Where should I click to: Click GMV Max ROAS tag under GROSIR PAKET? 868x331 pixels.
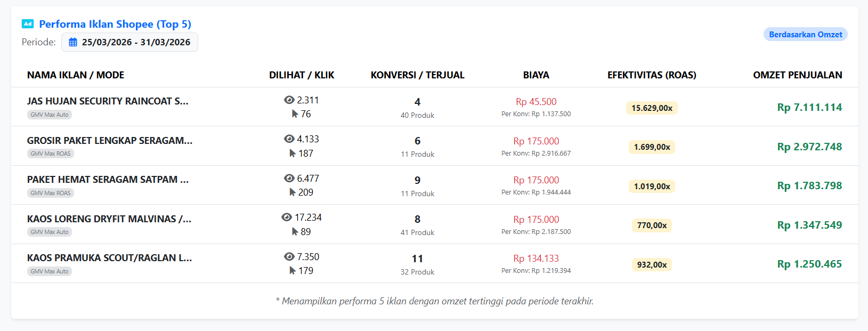click(51, 154)
